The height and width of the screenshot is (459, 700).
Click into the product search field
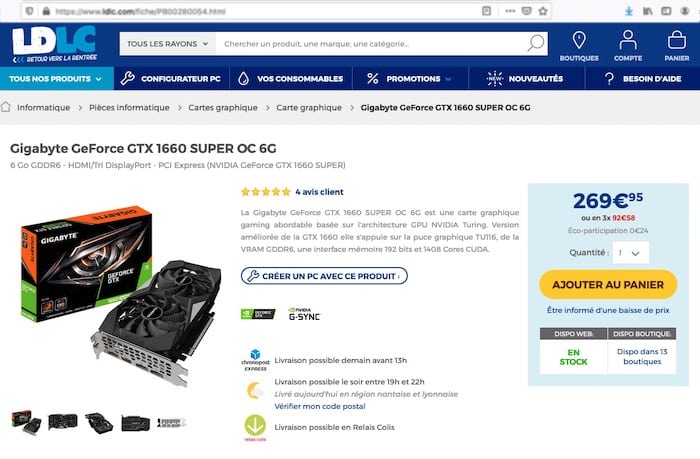pyautogui.click(x=373, y=44)
